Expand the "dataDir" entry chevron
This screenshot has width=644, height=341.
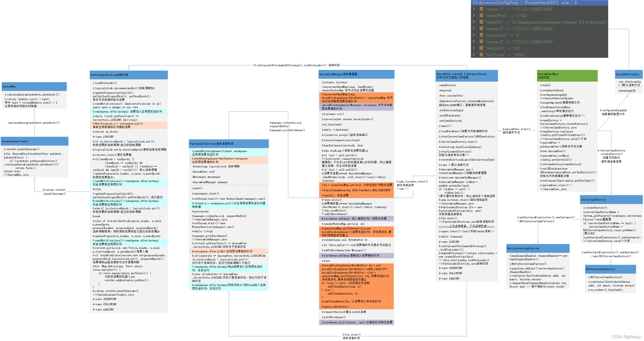pos(474,22)
